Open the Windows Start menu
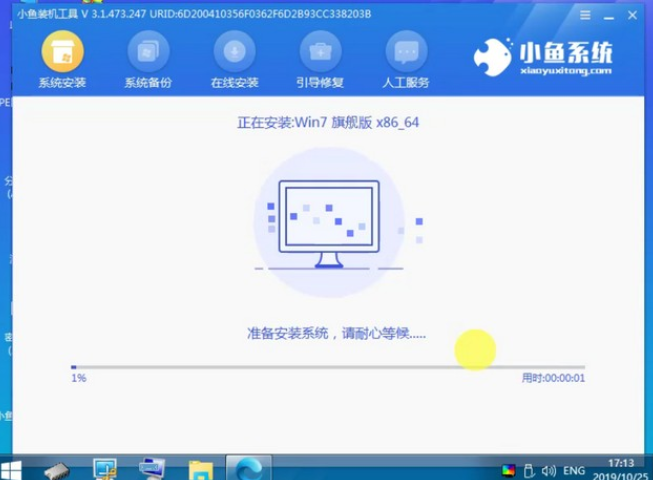This screenshot has height=480, width=653. [x=14, y=469]
